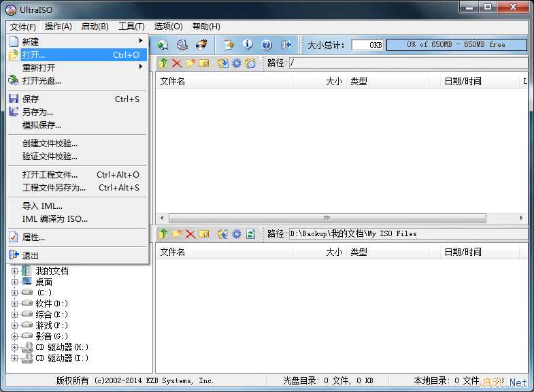Open the 选项(O) menu

click(x=168, y=27)
